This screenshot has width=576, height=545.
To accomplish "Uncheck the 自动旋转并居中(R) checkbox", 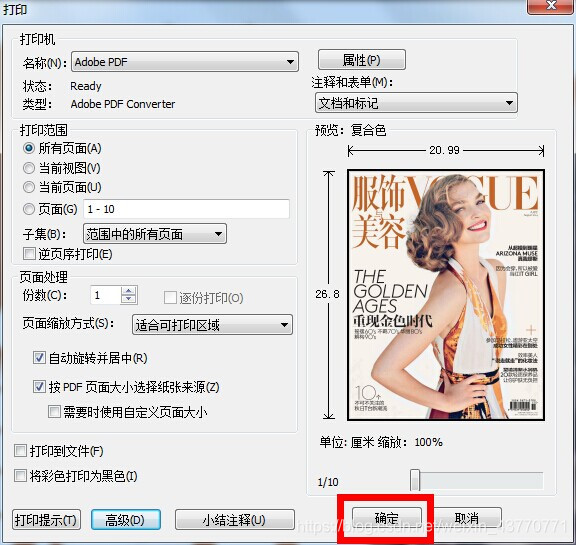I will click(x=39, y=358).
